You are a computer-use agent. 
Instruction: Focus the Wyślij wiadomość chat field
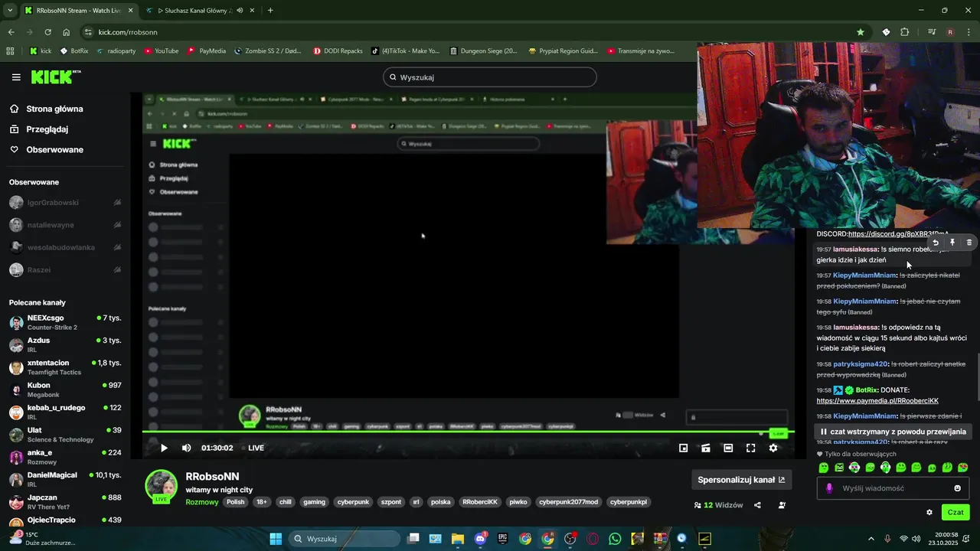pos(892,488)
